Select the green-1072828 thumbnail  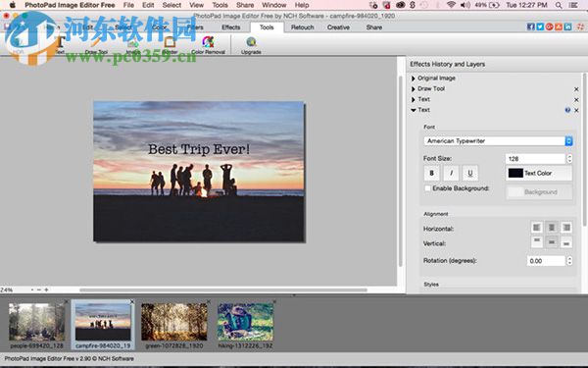pos(174,322)
